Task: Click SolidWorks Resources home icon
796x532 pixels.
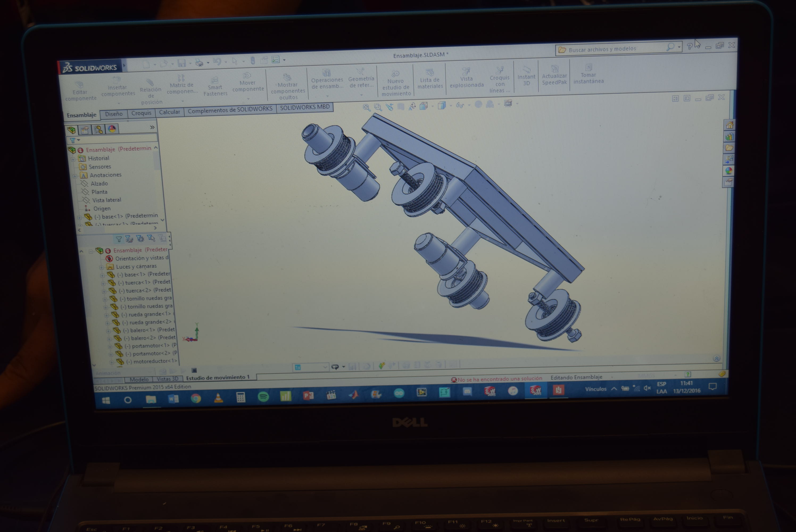Action: (729, 125)
